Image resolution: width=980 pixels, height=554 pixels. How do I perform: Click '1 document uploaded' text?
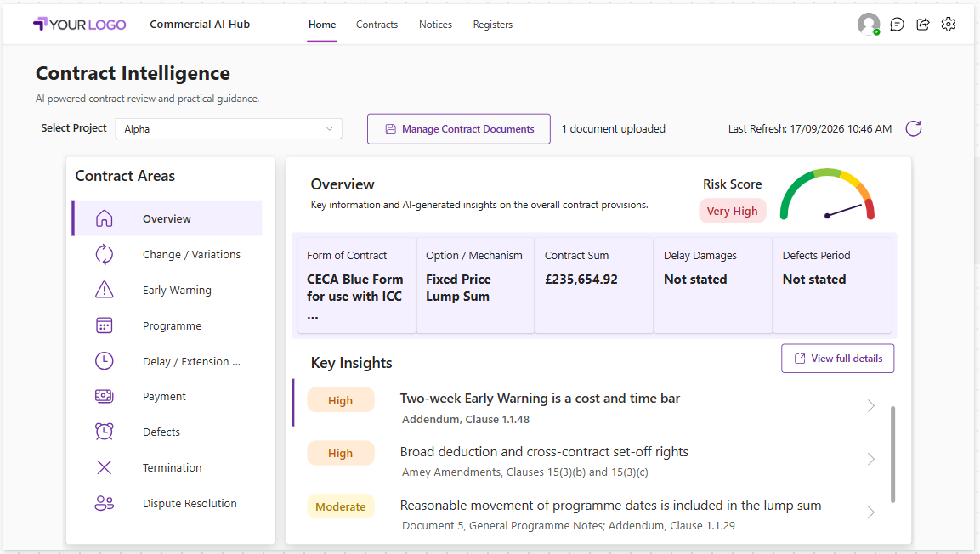(613, 128)
